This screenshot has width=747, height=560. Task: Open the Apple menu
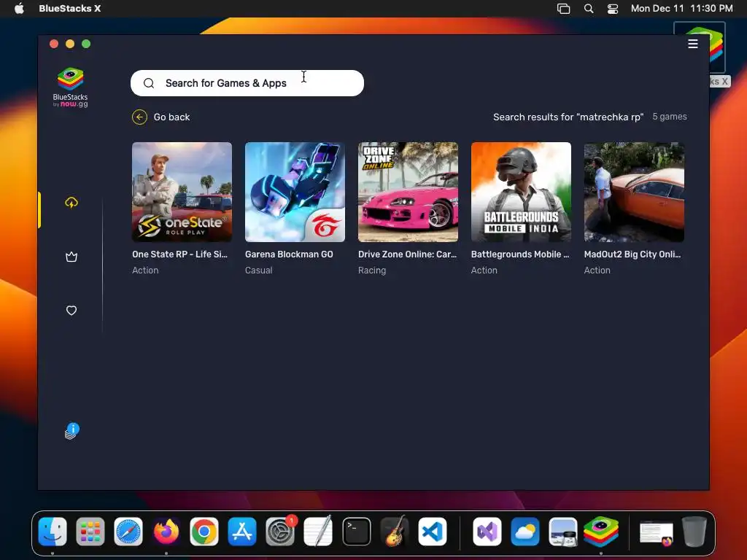click(x=19, y=8)
